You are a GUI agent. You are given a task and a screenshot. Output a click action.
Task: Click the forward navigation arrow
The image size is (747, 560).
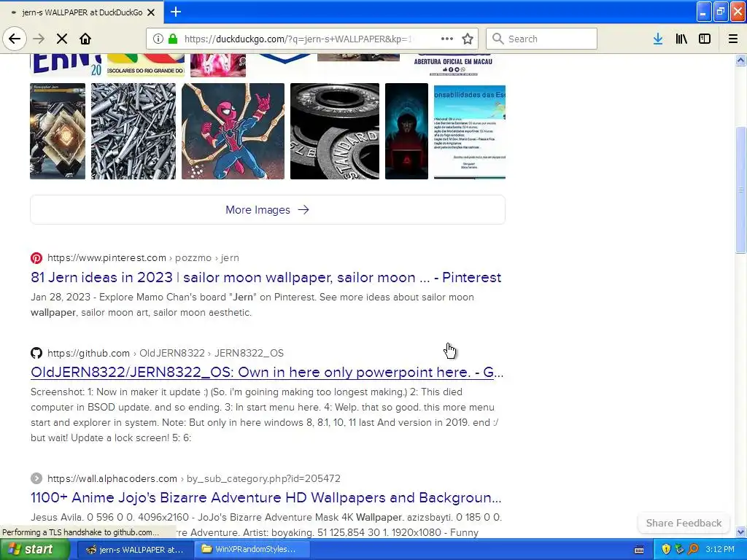pyautogui.click(x=39, y=39)
